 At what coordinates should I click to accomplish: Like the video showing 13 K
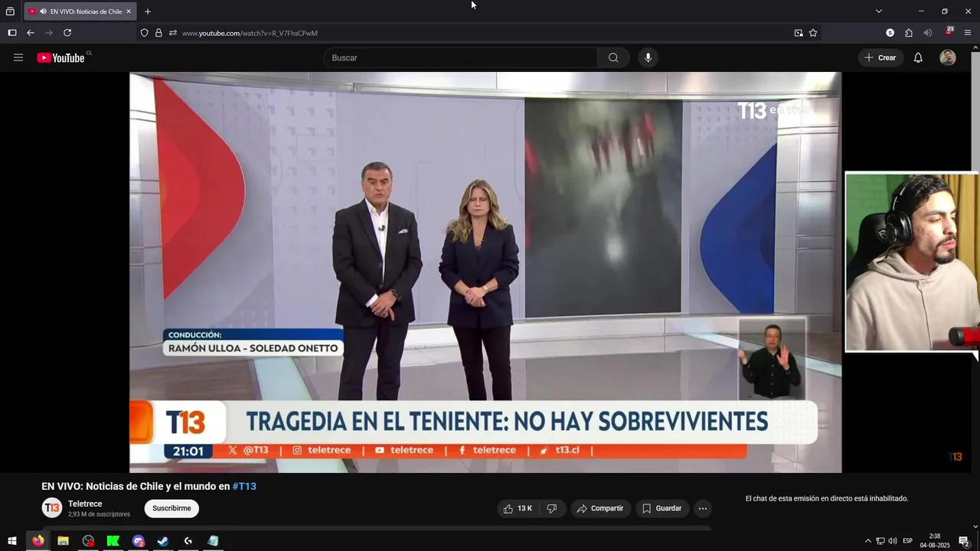518,508
